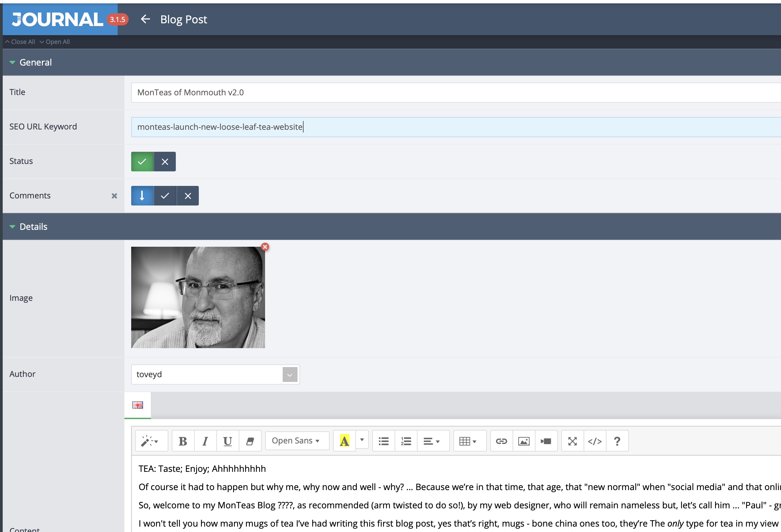
Task: Insert a picture with the image icon
Action: tap(524, 441)
